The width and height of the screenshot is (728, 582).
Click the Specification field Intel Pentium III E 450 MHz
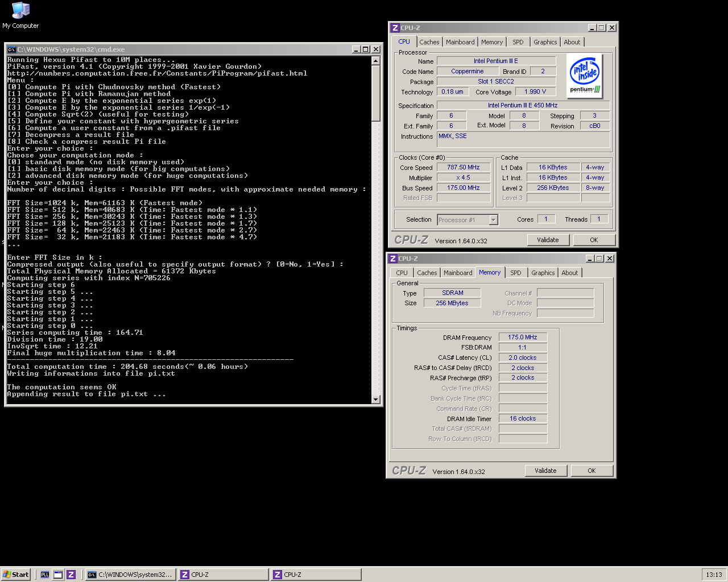(523, 105)
